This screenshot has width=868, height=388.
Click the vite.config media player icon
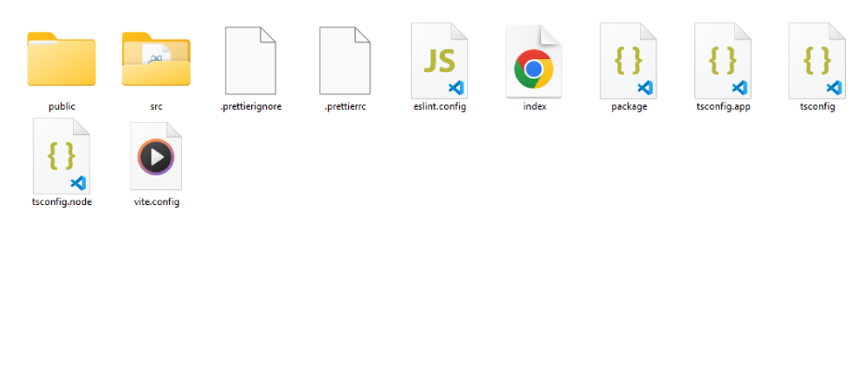[x=156, y=155]
